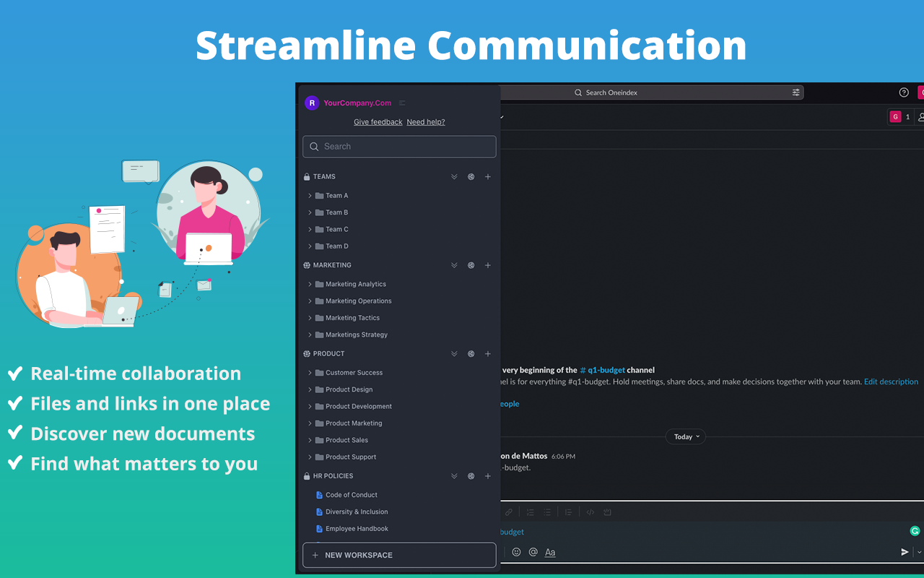Expand the Customer Success folder chevron

click(x=310, y=373)
